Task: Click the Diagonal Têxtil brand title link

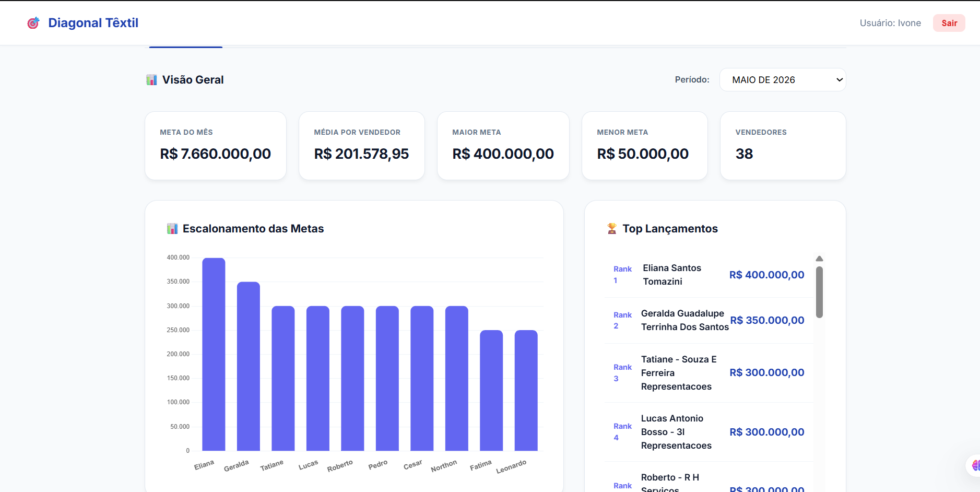Action: [x=93, y=23]
